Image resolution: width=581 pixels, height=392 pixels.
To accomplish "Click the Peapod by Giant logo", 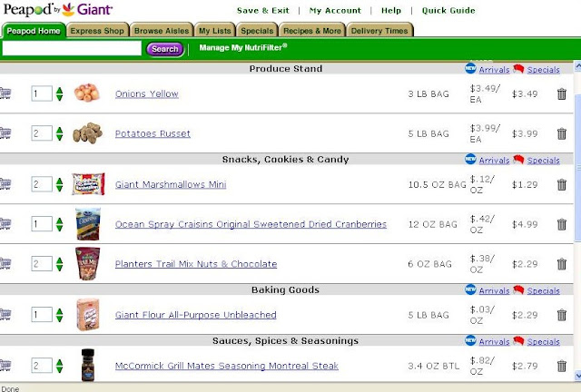I will [58, 10].
